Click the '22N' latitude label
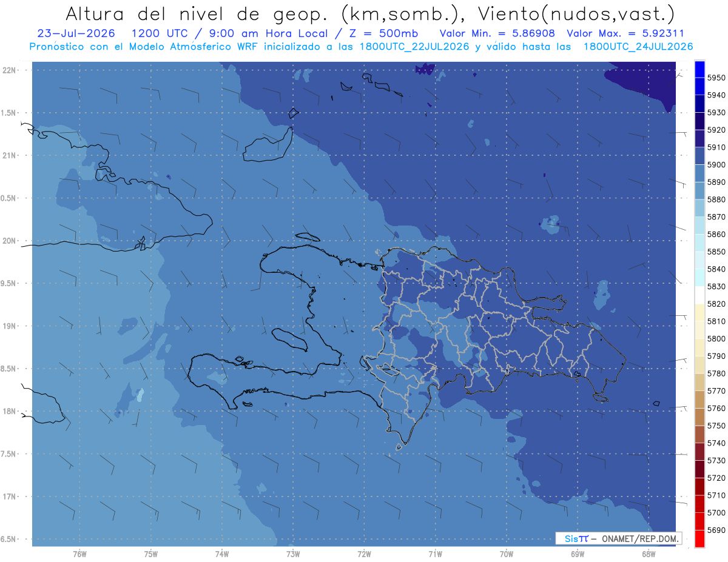 [x=9, y=70]
